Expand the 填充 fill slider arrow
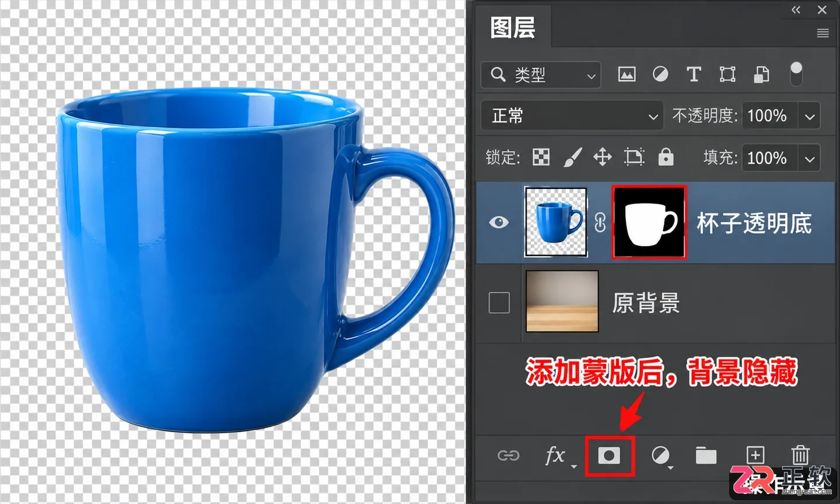The height and width of the screenshot is (504, 840). pos(810,158)
